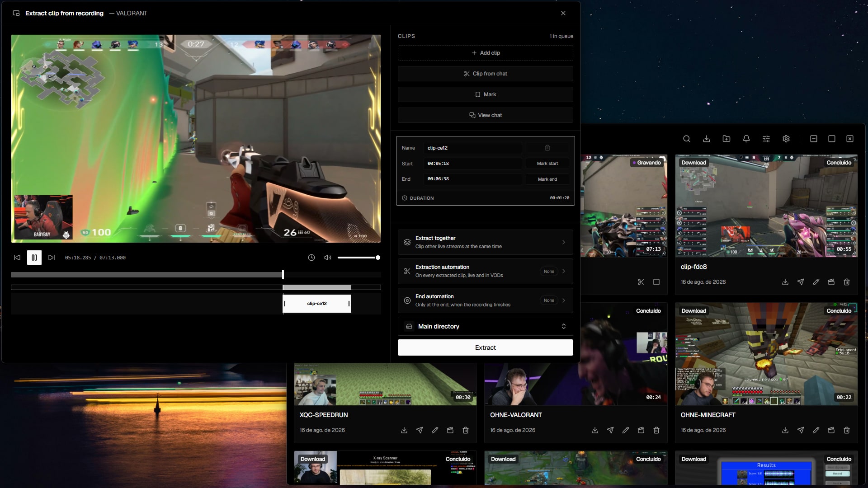Viewport: 868px width, 488px height.
Task: Edit the OHNE-MINECRAFT clip name
Action: point(816,430)
